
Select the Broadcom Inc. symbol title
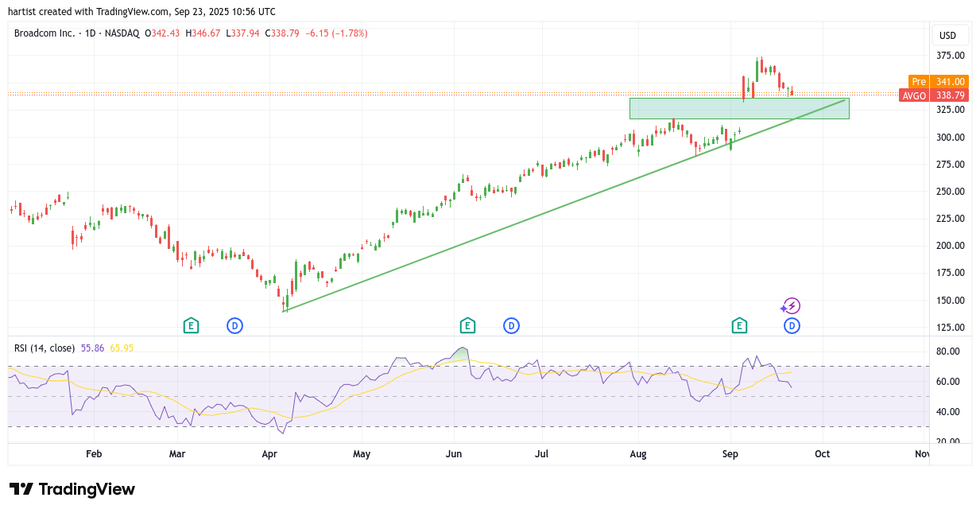pos(45,33)
